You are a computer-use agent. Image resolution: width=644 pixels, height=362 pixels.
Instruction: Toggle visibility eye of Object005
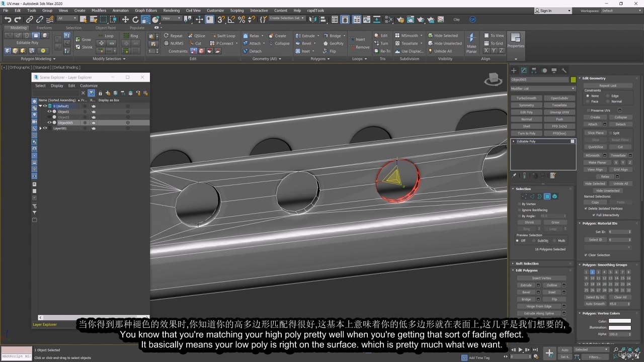(49, 123)
